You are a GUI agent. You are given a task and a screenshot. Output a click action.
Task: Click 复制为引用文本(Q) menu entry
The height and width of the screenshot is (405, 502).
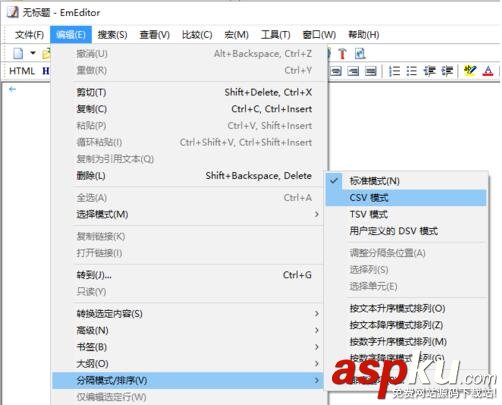coord(188,159)
